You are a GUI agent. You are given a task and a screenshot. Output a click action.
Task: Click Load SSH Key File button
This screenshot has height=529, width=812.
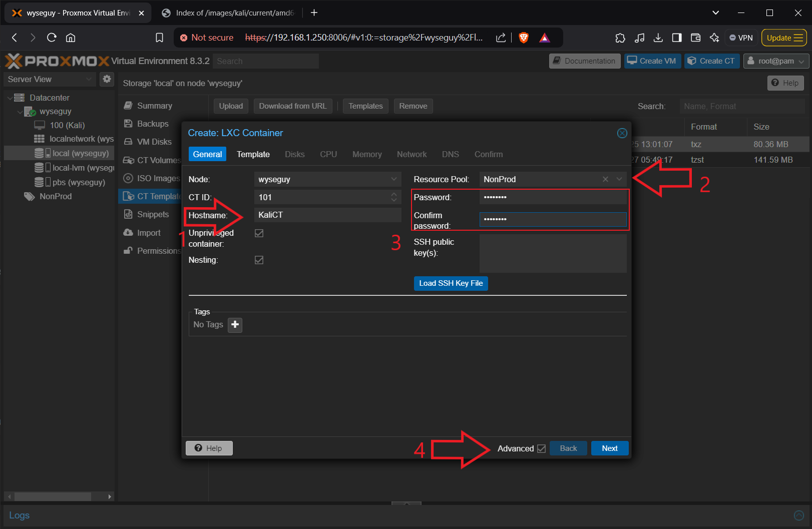451,283
